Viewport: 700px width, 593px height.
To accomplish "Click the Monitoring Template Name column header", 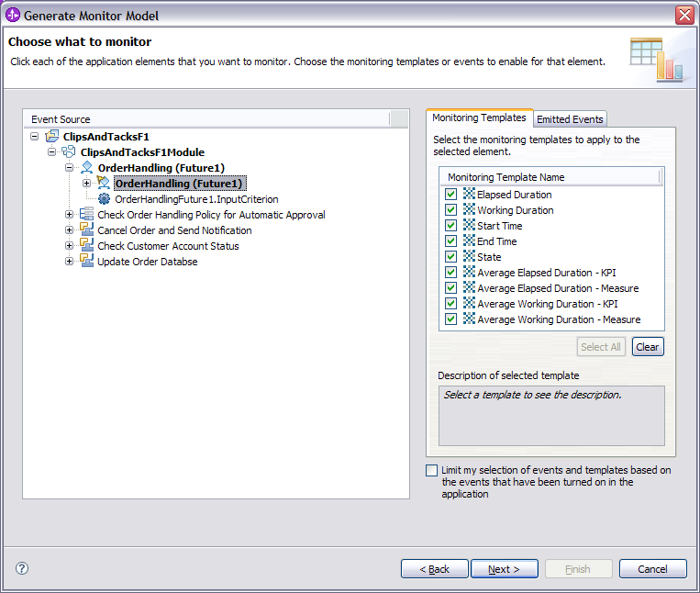I will click(x=550, y=177).
